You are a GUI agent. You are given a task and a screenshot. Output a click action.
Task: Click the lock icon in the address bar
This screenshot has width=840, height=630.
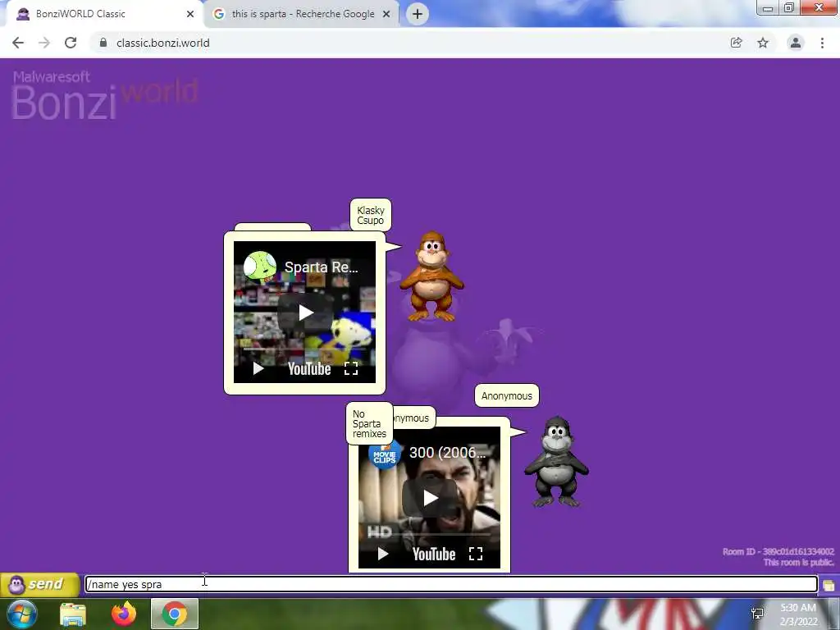pos(103,43)
